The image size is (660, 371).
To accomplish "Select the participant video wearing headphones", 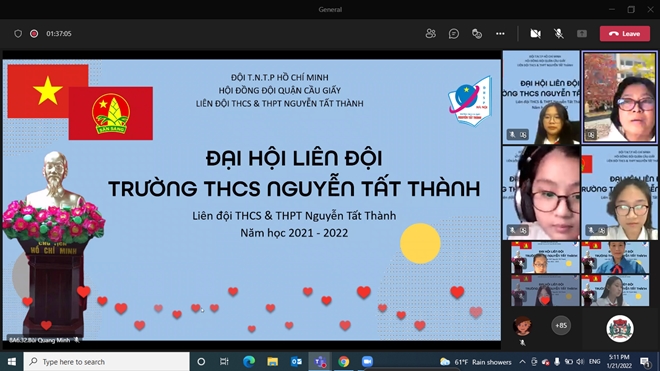I will [541, 193].
